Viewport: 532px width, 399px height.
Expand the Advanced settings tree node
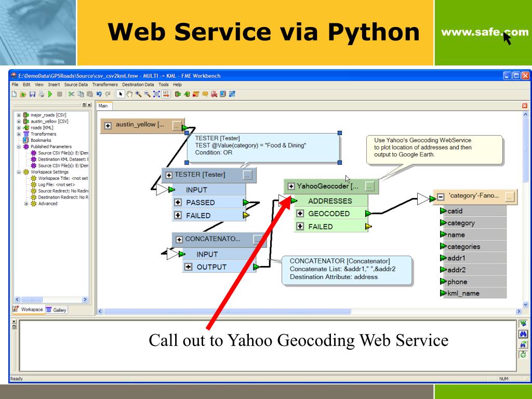tap(26, 204)
